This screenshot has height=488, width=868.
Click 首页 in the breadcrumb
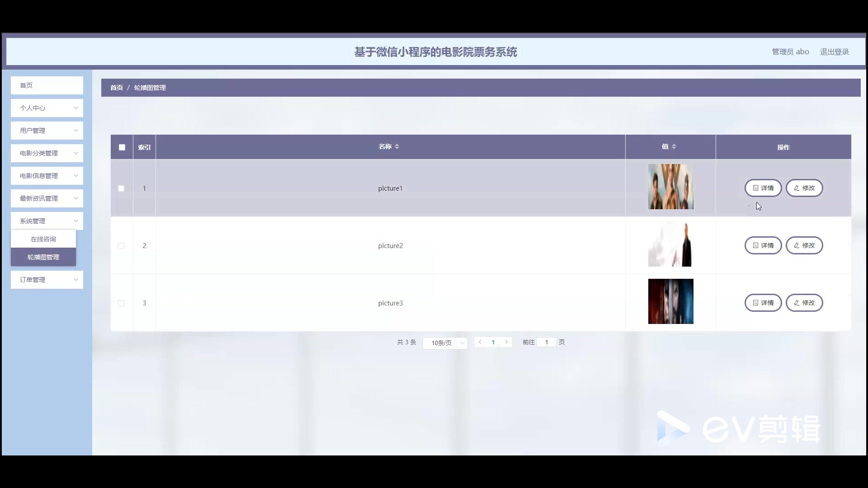tap(116, 88)
